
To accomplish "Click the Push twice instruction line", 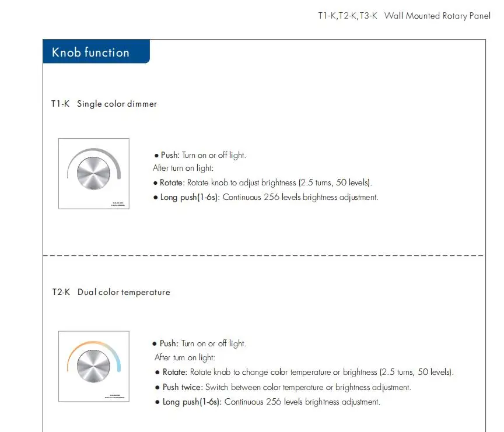I will tap(283, 387).
